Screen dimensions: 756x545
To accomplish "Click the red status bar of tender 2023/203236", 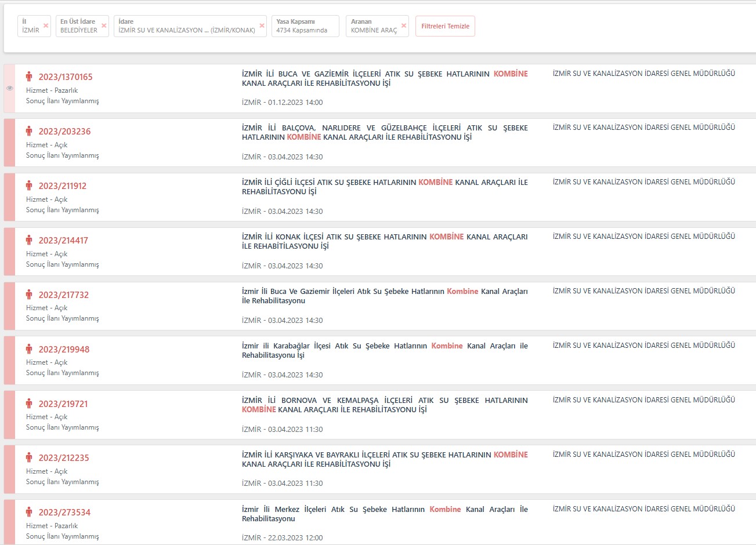I will (x=9, y=143).
